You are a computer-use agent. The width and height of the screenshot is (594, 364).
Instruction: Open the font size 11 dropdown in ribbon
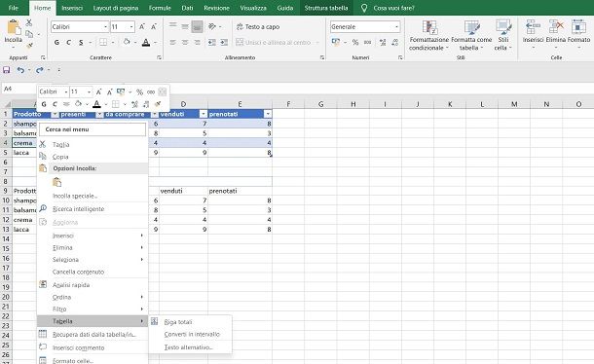coord(131,27)
